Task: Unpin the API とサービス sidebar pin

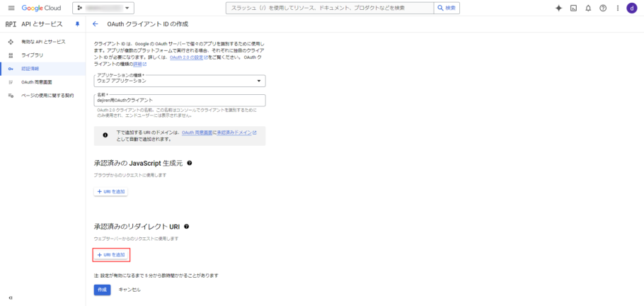Action: (x=78, y=23)
